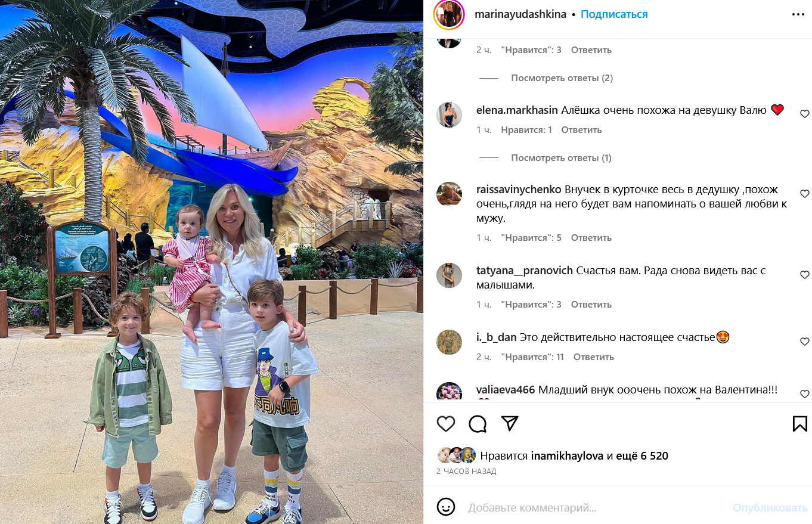
Task: Like elena.markhasin's comment
Action: [804, 114]
